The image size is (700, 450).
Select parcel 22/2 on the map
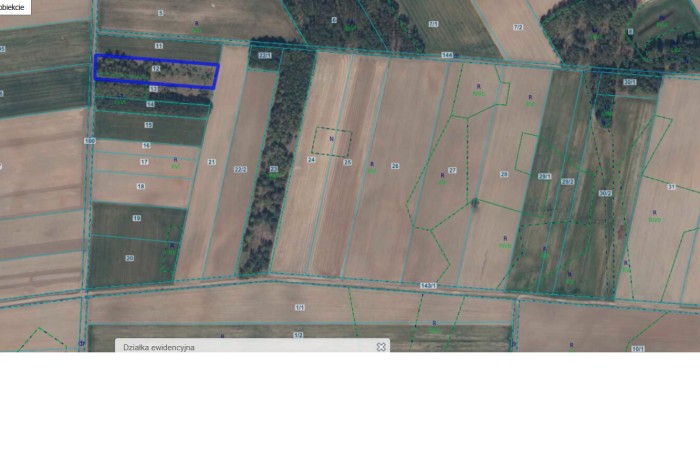240,169
